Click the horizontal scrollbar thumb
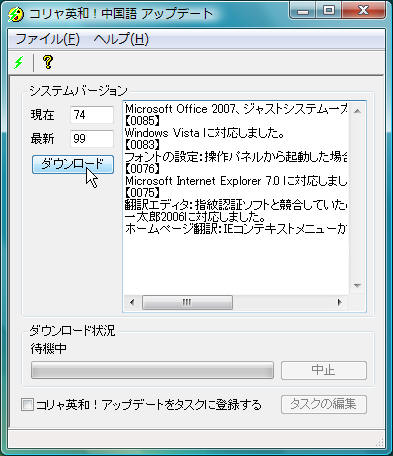 (x=187, y=303)
